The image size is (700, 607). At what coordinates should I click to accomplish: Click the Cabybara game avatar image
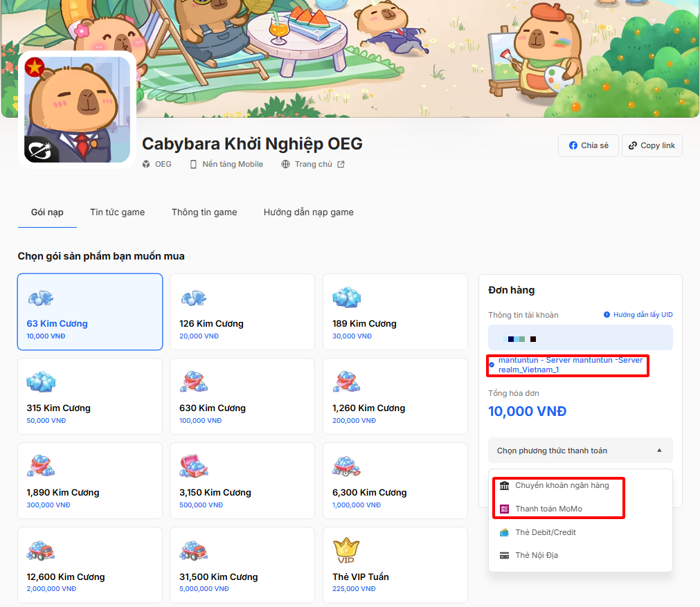[78, 110]
